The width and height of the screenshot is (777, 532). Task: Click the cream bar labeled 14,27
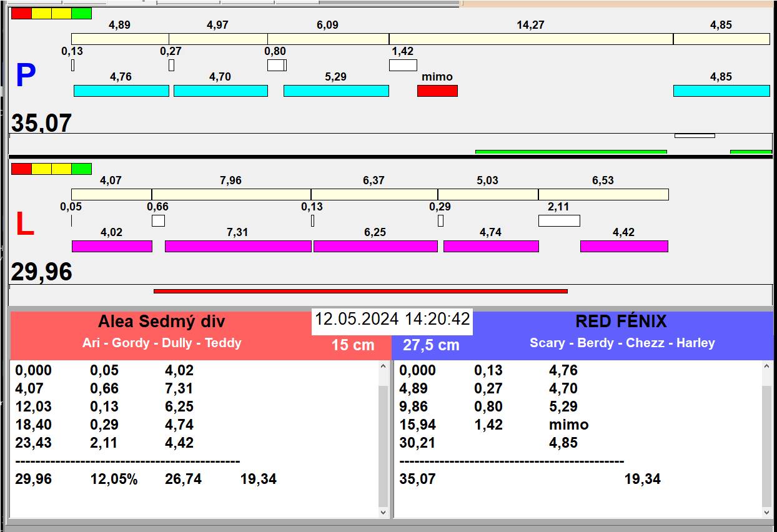click(x=531, y=39)
